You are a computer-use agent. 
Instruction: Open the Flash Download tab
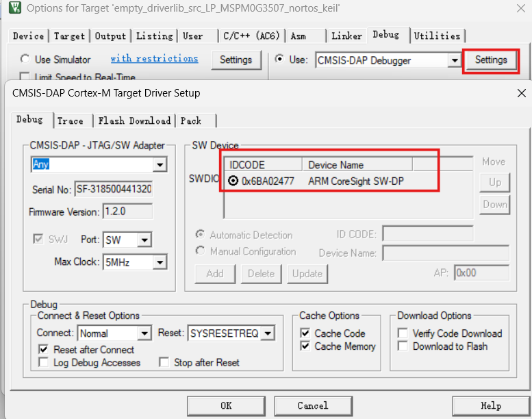[134, 120]
